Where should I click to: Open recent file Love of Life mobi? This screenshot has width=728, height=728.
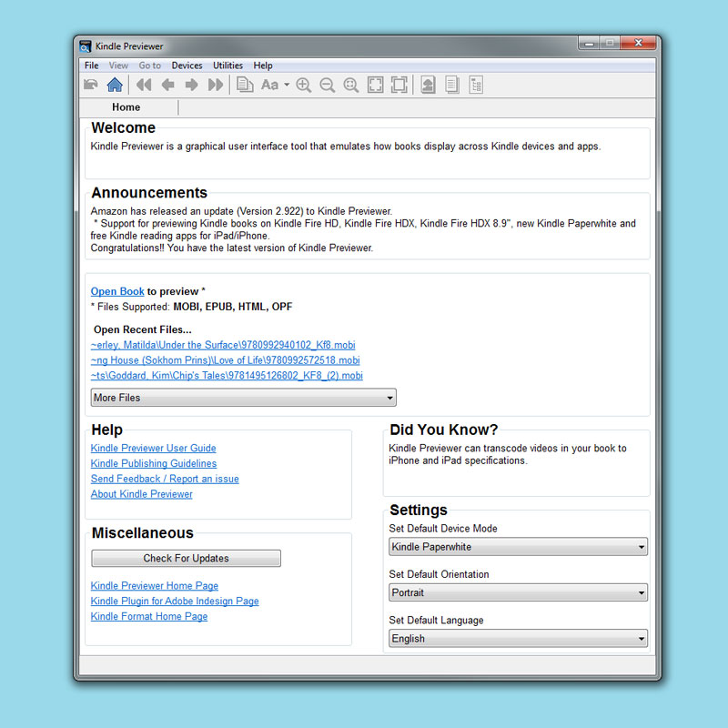(x=225, y=360)
